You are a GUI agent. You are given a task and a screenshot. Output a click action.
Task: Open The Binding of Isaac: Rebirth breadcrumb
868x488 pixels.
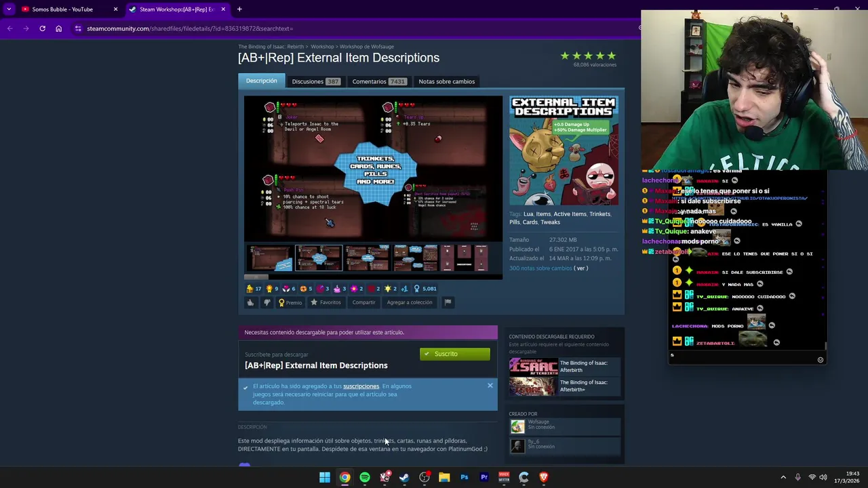(271, 47)
